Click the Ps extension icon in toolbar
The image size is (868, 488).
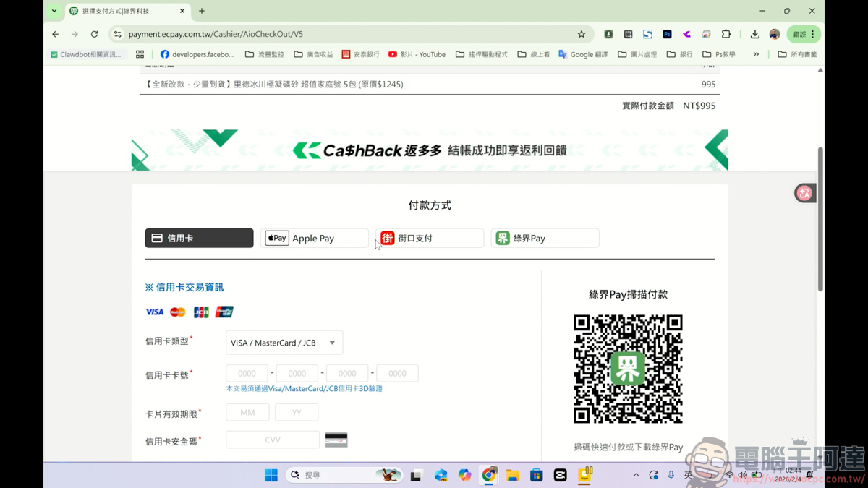(667, 34)
